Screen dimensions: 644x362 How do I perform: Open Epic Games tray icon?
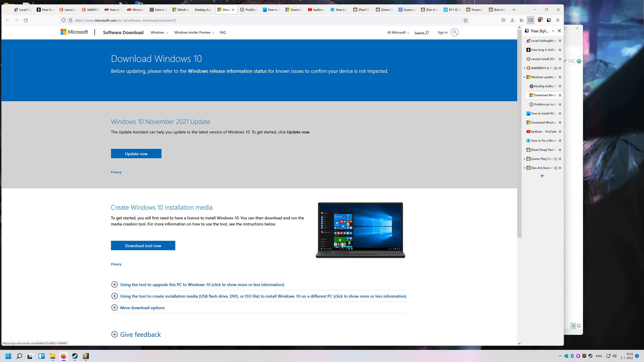pos(584,356)
